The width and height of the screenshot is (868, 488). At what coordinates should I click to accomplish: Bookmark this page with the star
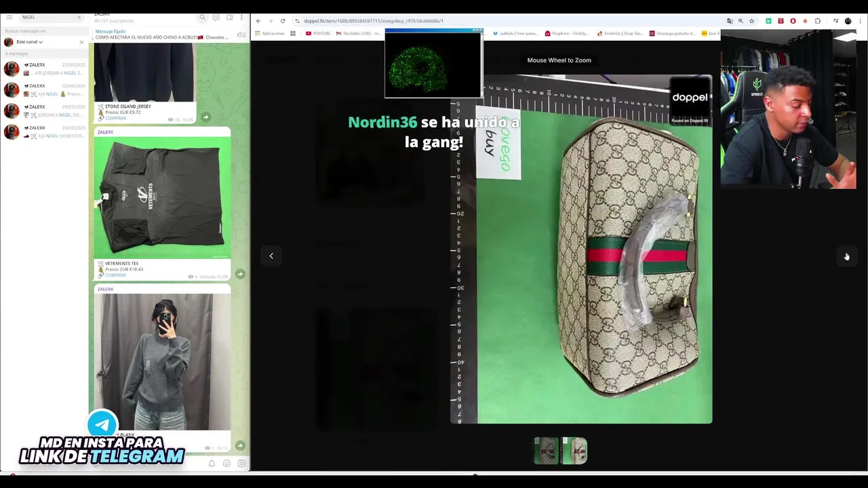pos(751,21)
